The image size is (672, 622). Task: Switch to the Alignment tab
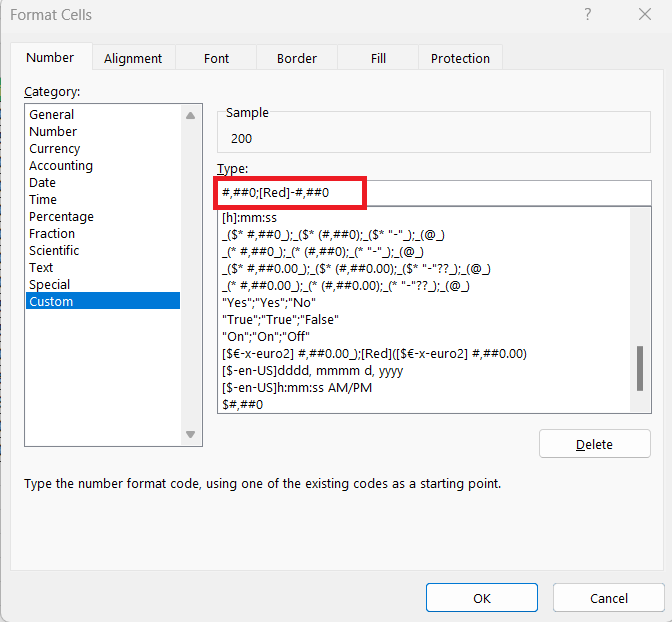point(133,58)
